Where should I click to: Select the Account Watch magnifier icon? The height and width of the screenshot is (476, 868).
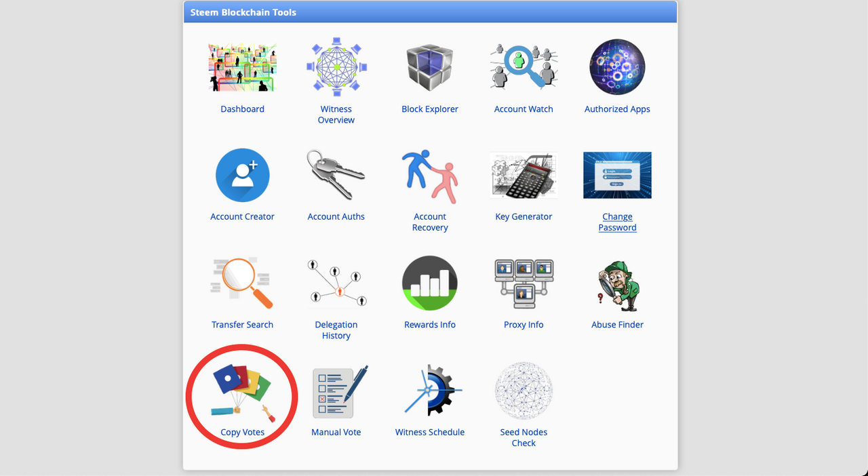[524, 67]
